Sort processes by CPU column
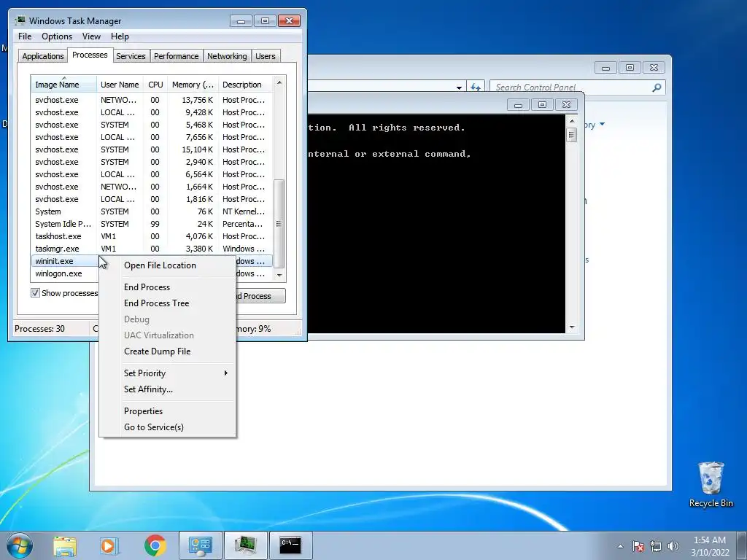Image resolution: width=747 pixels, height=560 pixels. click(155, 85)
